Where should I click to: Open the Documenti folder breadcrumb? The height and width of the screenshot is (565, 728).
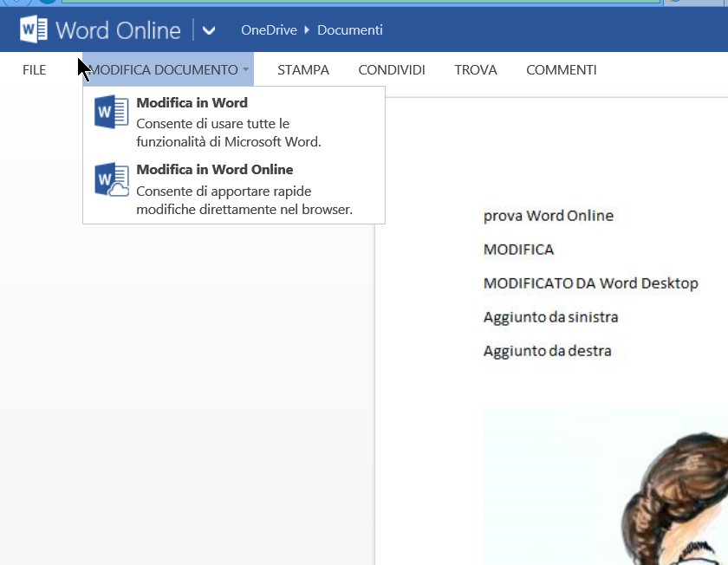[x=349, y=30]
